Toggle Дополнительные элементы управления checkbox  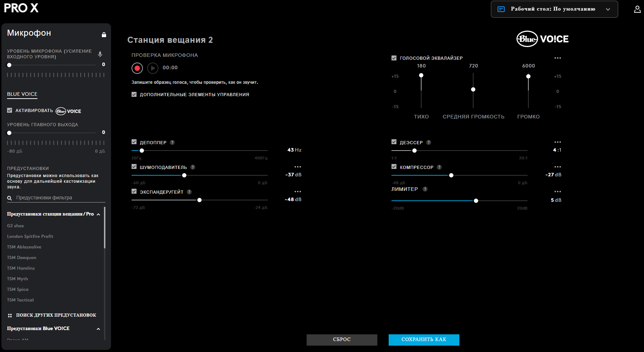(x=134, y=94)
